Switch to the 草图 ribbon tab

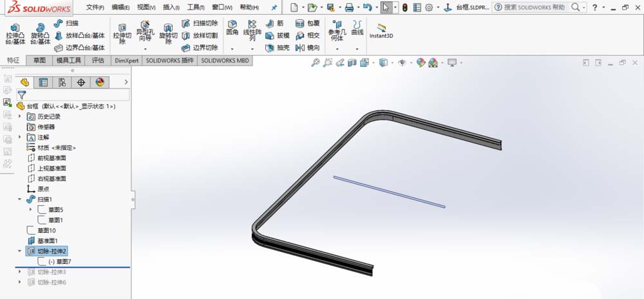(39, 60)
